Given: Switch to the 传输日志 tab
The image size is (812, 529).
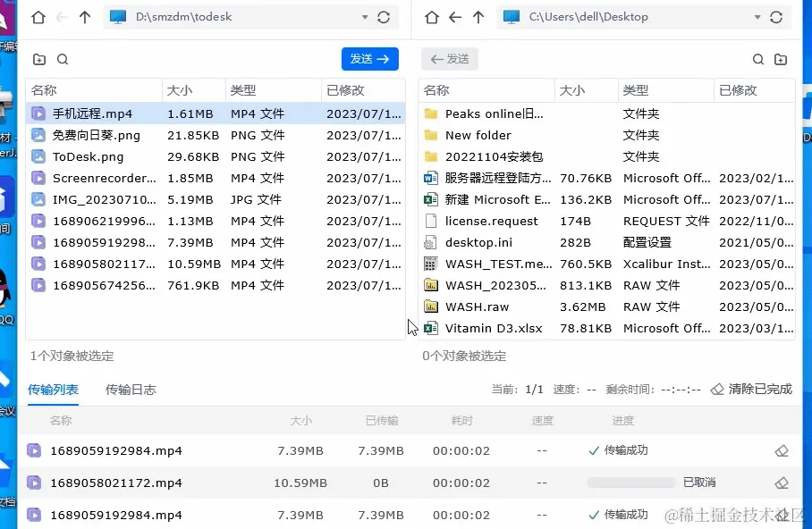Looking at the screenshot, I should 131,390.
